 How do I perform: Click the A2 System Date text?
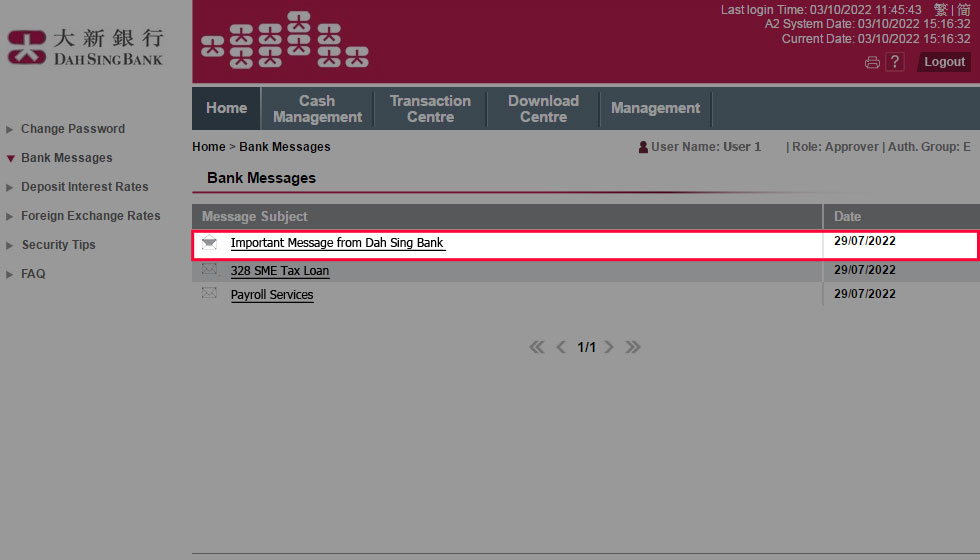coord(868,24)
